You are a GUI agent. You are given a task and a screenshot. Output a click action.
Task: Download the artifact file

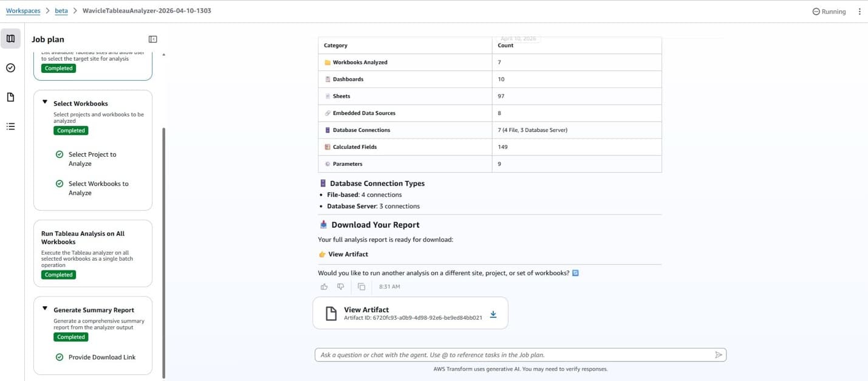493,314
